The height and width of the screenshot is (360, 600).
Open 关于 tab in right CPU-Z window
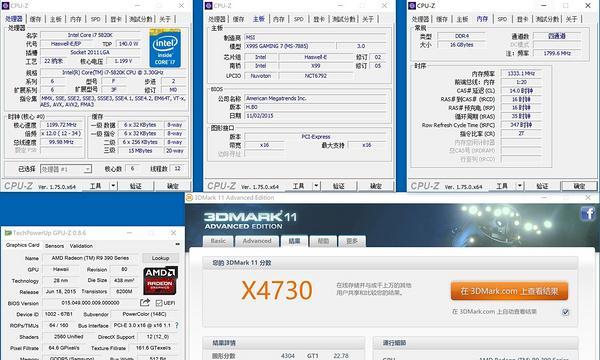[x=571, y=19]
